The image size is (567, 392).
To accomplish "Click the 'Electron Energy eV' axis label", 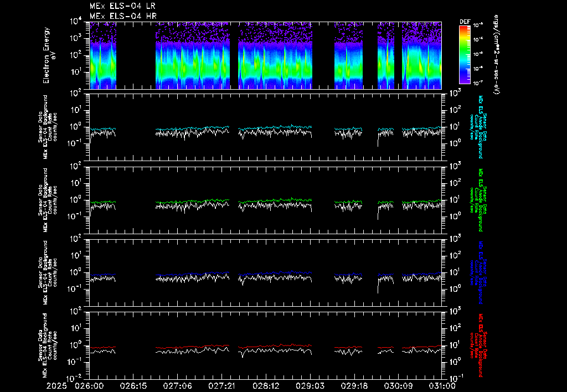I will (49, 55).
